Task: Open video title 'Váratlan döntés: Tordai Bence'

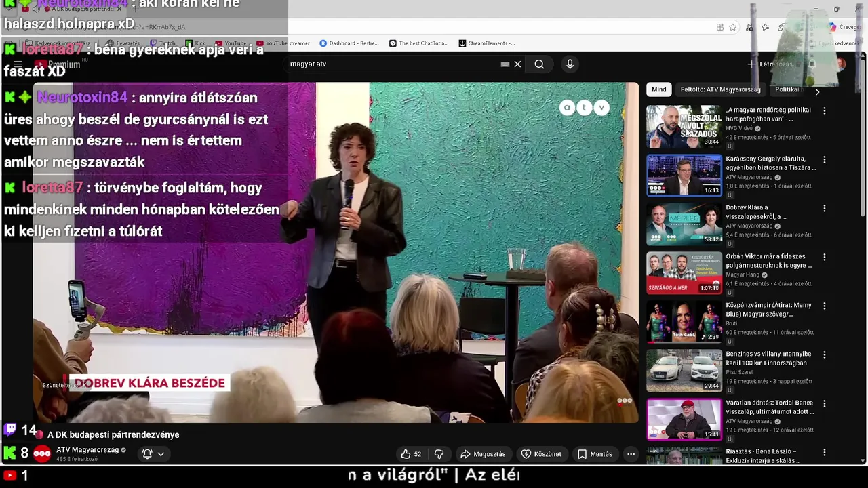Action: [770, 407]
